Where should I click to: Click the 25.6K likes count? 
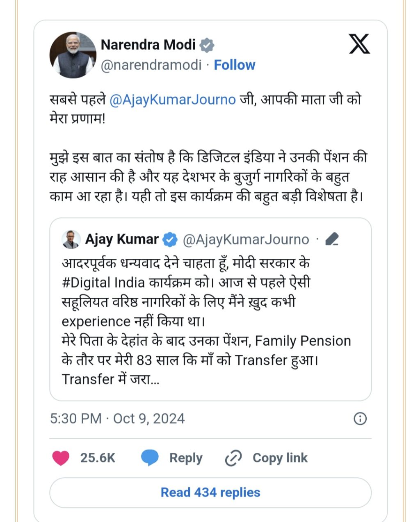point(98,458)
